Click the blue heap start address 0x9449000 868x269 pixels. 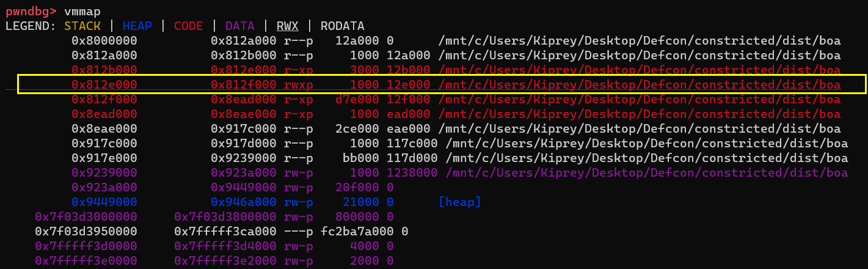[104, 202]
